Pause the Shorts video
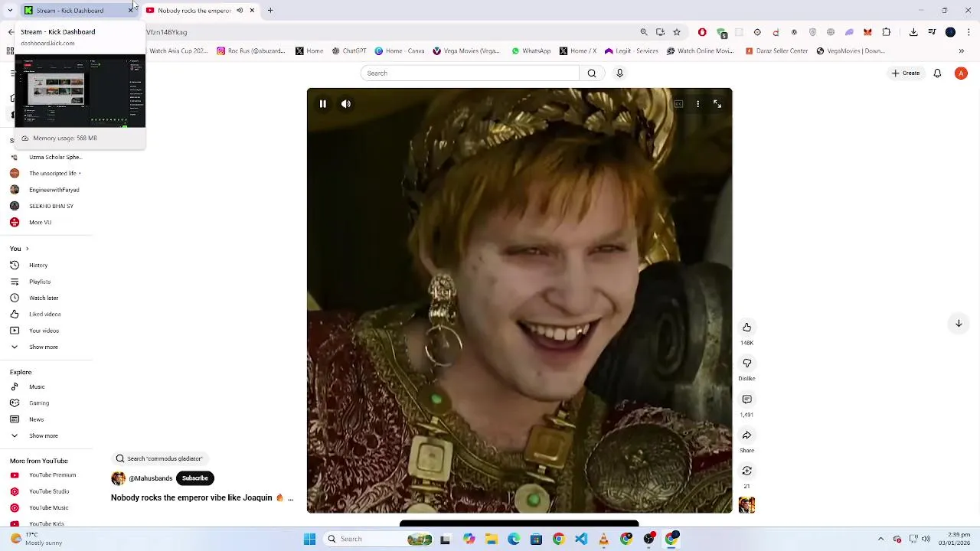Viewport: 980px width, 551px height. click(323, 104)
